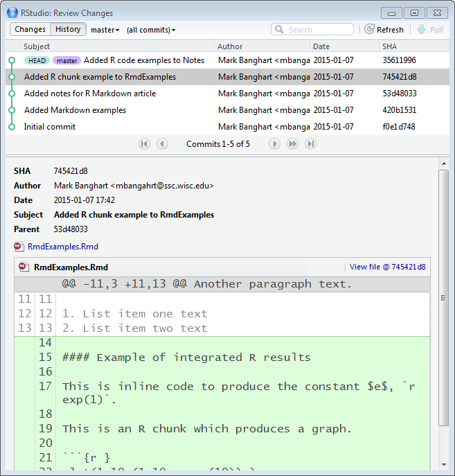This screenshot has height=476, width=455.
Task: Click the Refresh button
Action: (x=384, y=30)
